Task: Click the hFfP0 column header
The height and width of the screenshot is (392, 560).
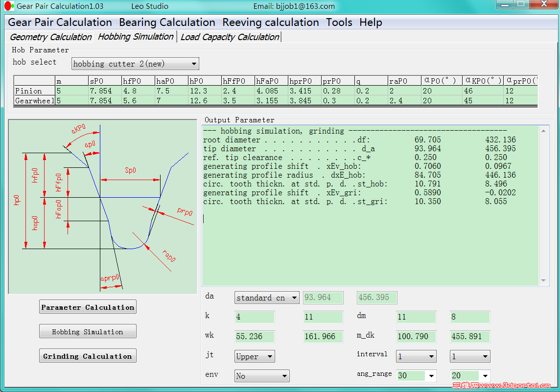Action: [x=238, y=81]
